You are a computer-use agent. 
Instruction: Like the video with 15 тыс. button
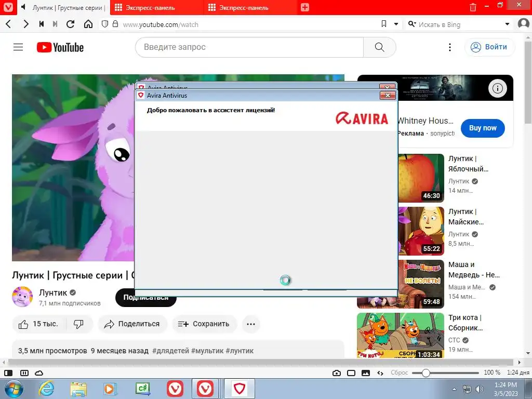click(x=39, y=324)
